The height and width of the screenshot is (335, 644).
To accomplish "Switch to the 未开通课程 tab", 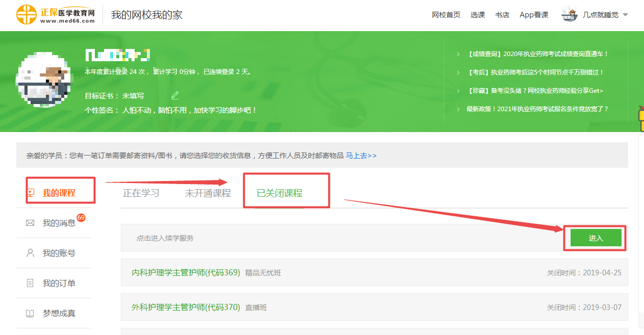I will (208, 193).
